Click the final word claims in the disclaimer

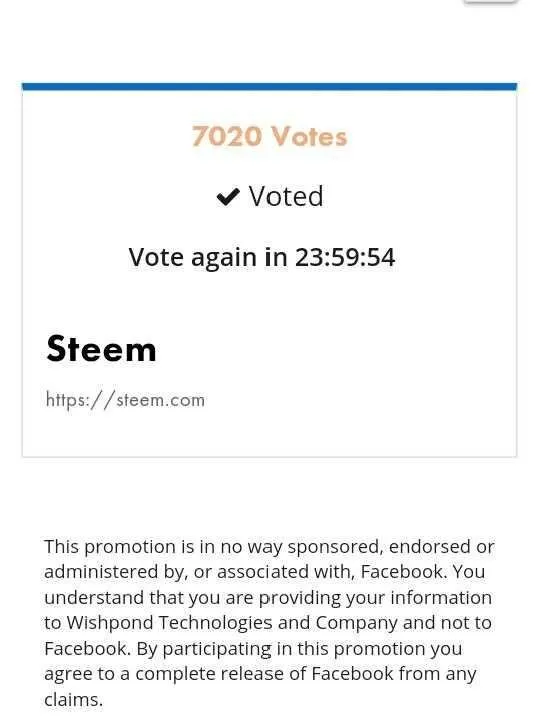pyautogui.click(x=73, y=700)
